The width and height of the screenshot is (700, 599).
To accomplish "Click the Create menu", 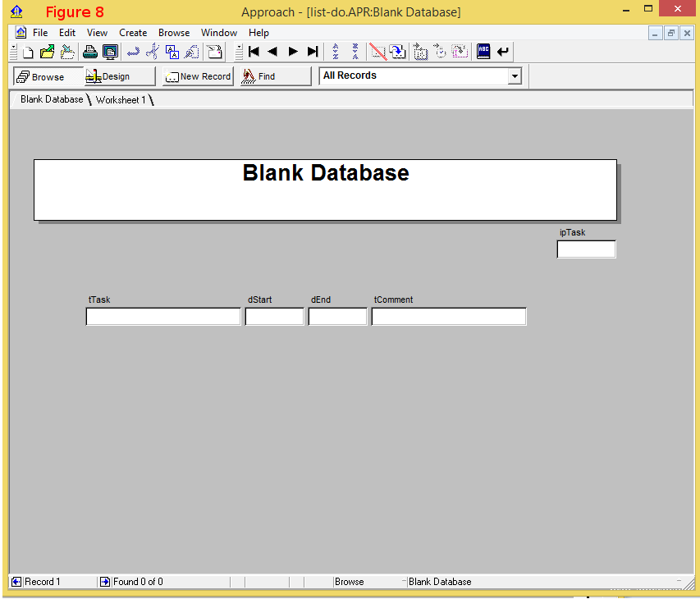I will click(133, 33).
